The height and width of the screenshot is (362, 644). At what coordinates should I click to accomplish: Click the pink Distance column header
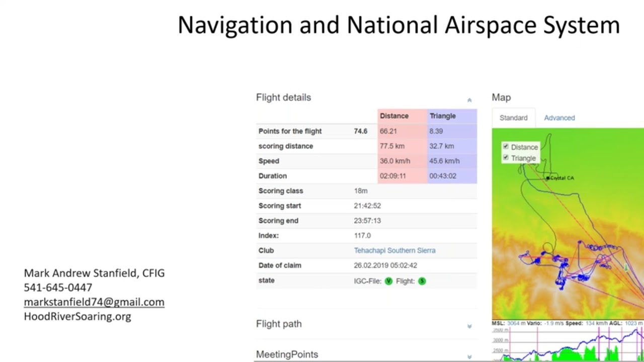coord(402,116)
